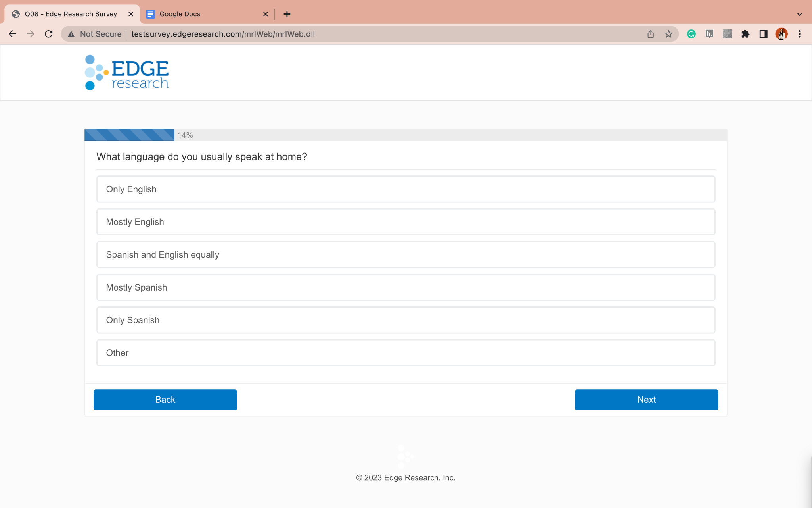This screenshot has height=508, width=812.
Task: Reload the survey page
Action: 48,34
